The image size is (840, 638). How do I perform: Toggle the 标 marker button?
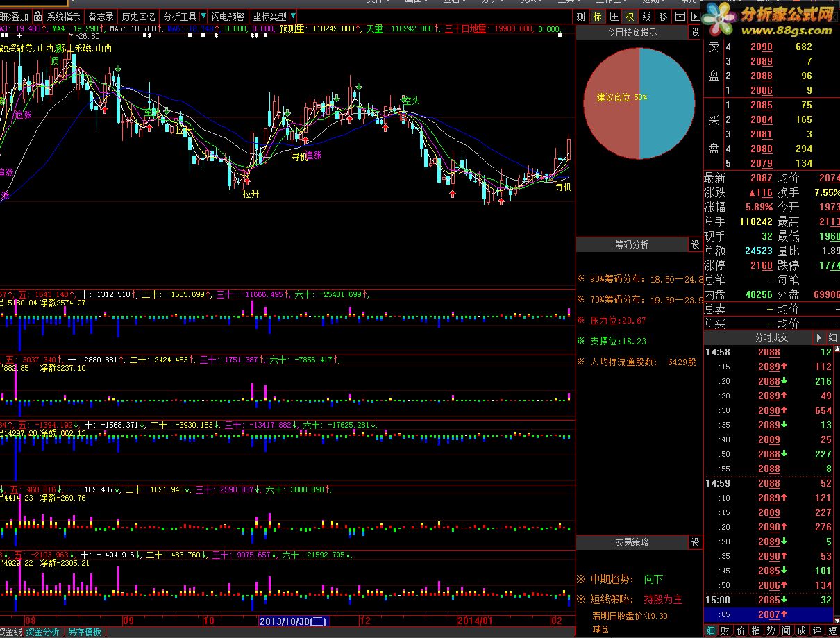click(597, 17)
